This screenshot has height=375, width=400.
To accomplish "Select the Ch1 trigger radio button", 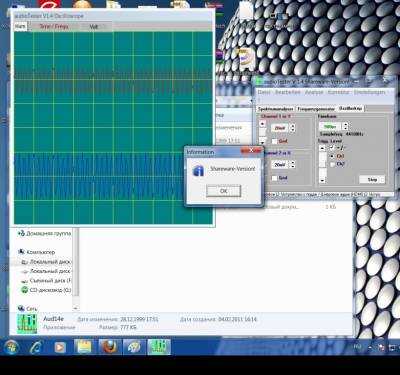I will [332, 156].
